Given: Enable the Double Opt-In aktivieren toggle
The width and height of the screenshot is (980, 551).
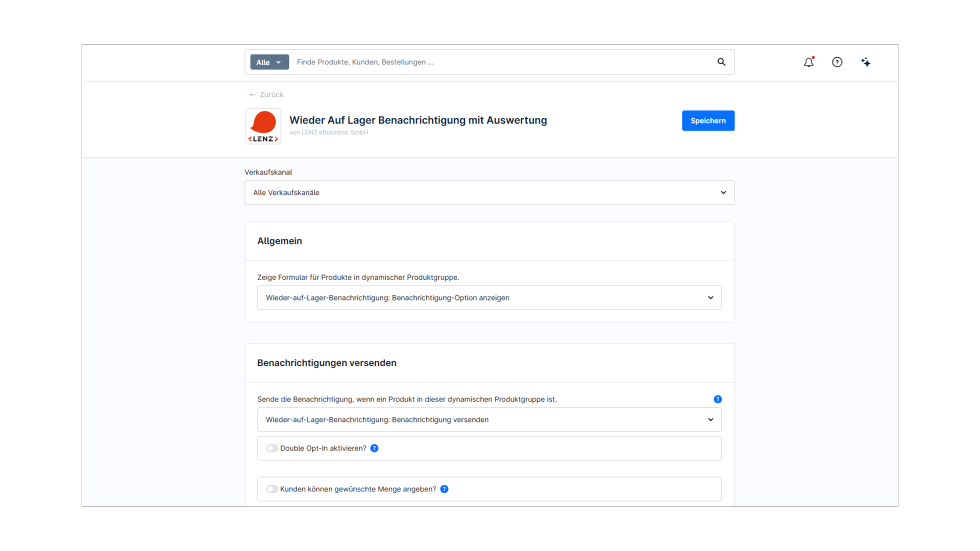Looking at the screenshot, I should (x=272, y=448).
